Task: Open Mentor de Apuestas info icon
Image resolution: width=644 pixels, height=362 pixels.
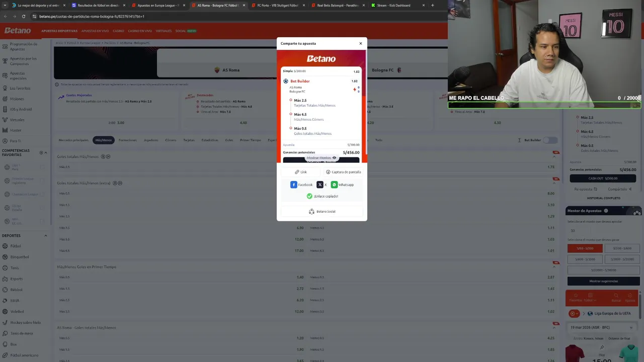Action: pyautogui.click(x=606, y=211)
